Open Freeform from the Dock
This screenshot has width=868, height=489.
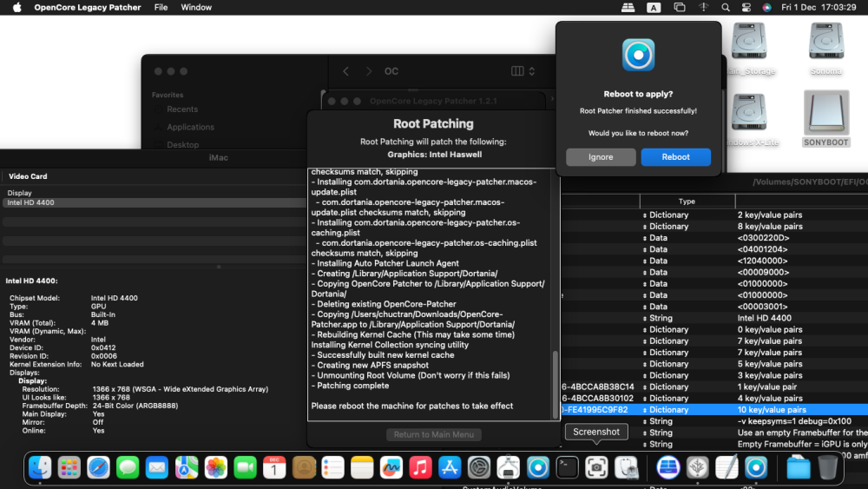point(391,468)
